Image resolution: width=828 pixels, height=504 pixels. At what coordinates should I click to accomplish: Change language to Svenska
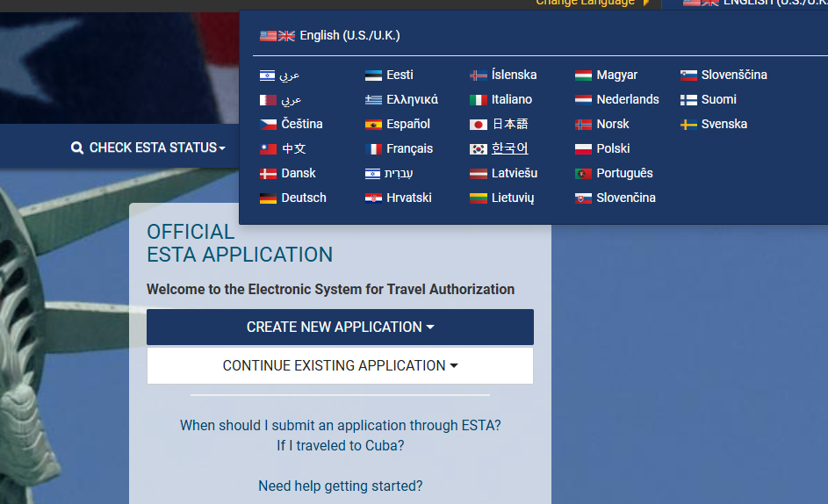point(724,125)
